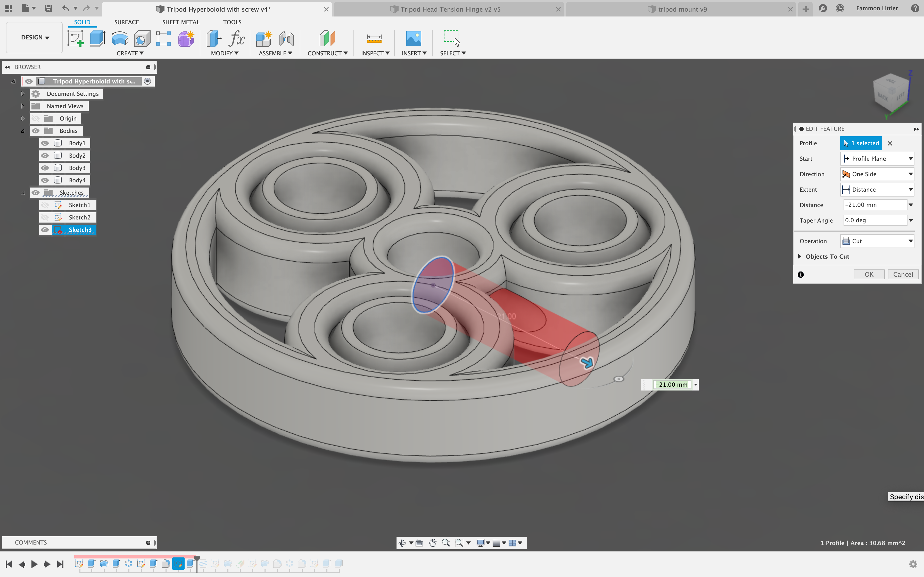Screen dimensions: 924x577
Task: Switch to the SHEET METAL tab
Action: tap(181, 22)
